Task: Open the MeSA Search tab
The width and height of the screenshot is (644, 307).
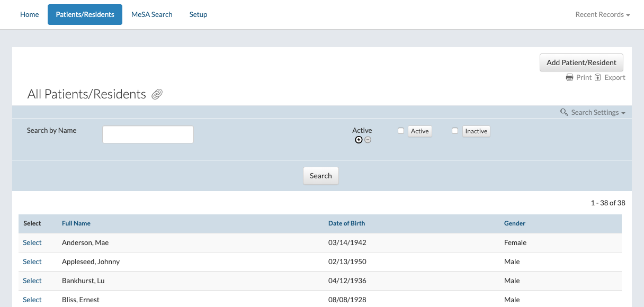Action: point(152,14)
